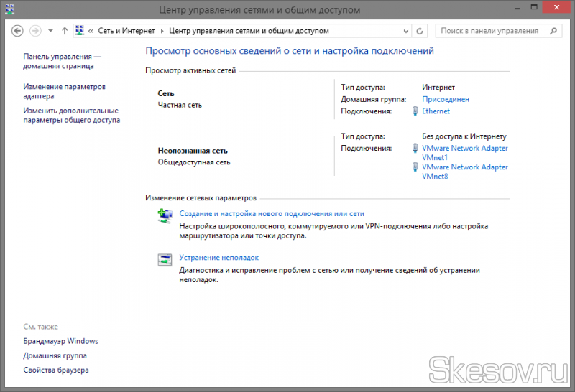Expand the address bar history dropdown
Viewport: 575px width, 392px height.
coord(406,31)
